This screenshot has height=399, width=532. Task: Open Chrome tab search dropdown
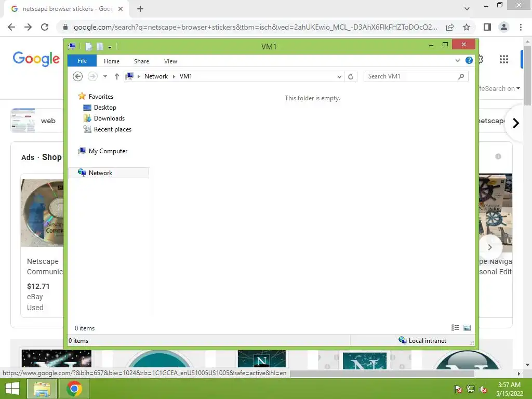point(467,9)
